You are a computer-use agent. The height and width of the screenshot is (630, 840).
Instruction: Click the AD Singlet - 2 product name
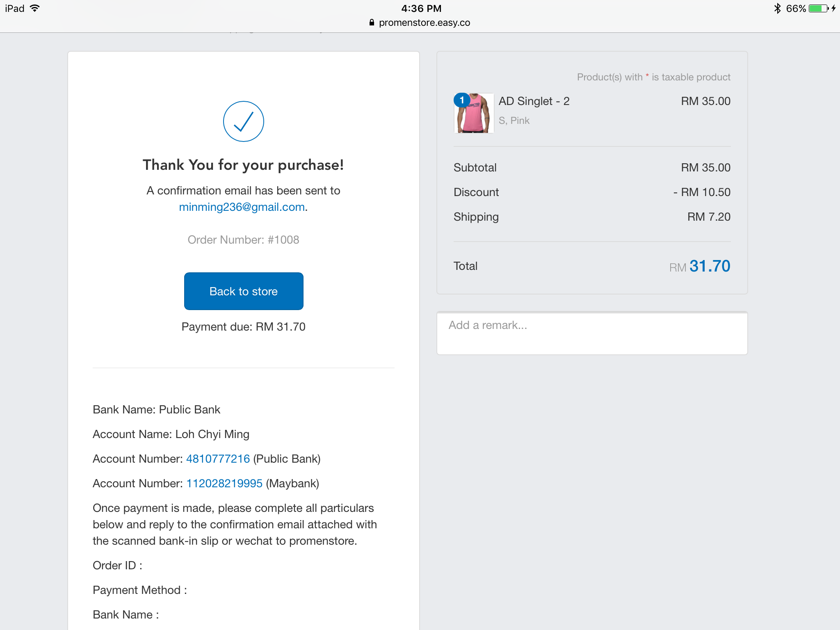[534, 101]
